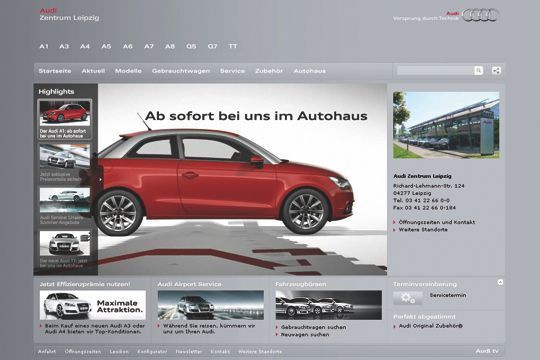
Task: Open the Gebrauchtwagen menu item
Action: point(181,71)
